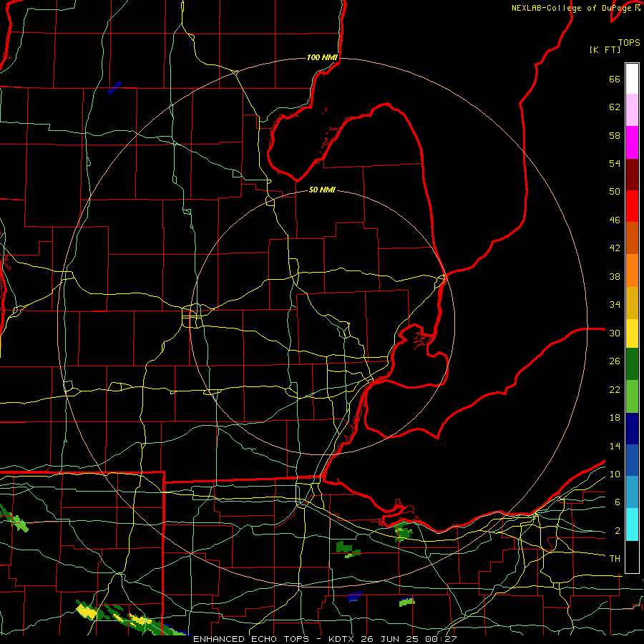This screenshot has height=644, width=644.
Task: Click the "34" legend value
Action: coord(615,305)
